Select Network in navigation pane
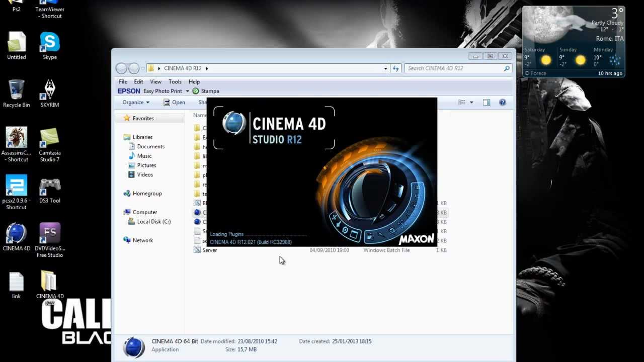Image resolution: width=644 pixels, height=362 pixels. click(142, 240)
